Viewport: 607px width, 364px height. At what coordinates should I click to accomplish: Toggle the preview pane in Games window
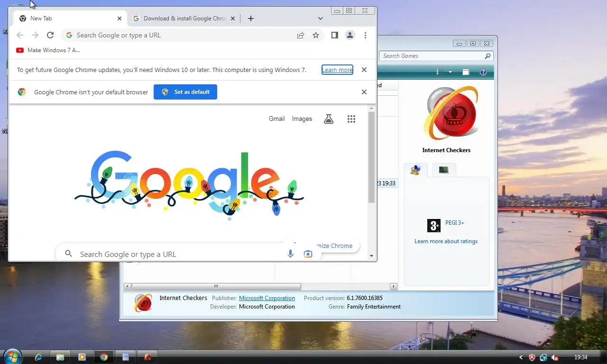click(x=466, y=72)
